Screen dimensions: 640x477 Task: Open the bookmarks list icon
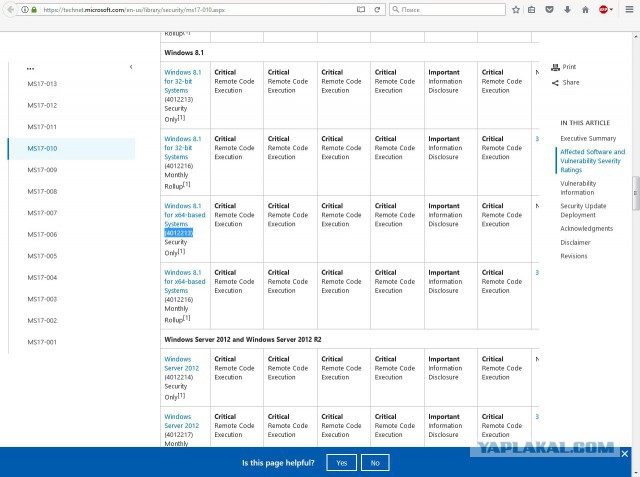pos(531,9)
